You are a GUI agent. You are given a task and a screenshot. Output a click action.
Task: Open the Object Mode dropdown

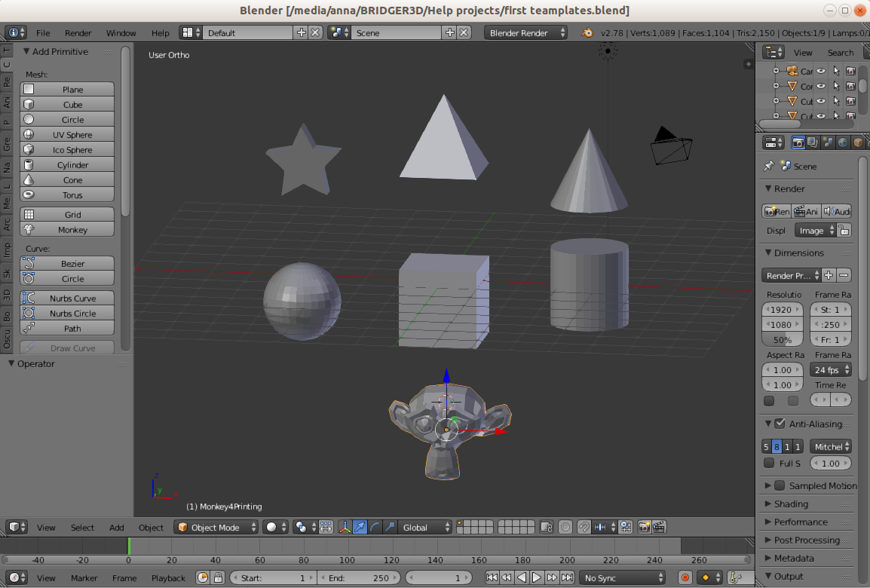click(x=216, y=527)
